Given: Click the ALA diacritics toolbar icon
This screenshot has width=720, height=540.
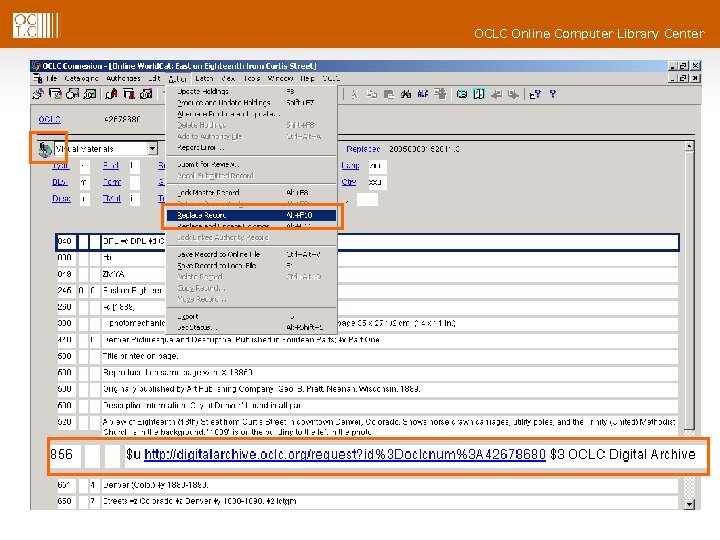Looking at the screenshot, I should pos(422,94).
